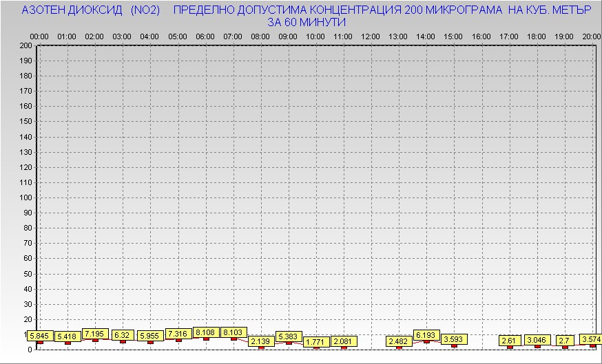Screen dimensions: 602x364
Task: Click the 12:00 time axis label
Action: [371, 37]
